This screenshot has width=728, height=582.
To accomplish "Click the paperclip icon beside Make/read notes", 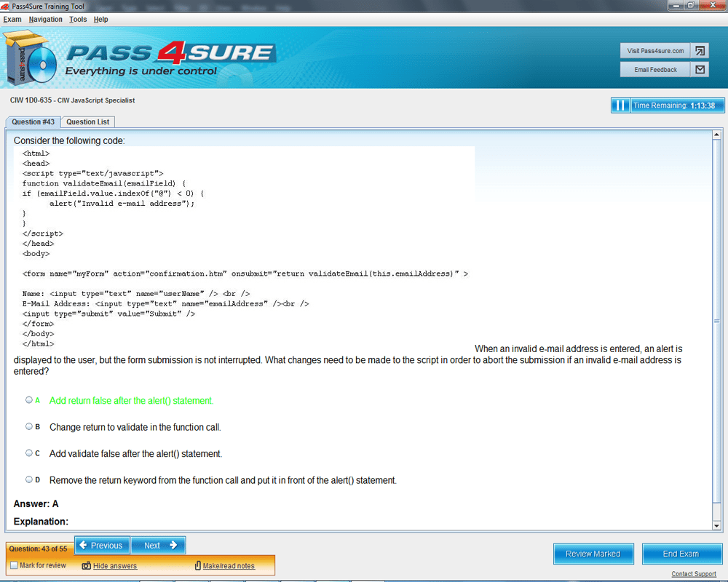I will pos(198,566).
